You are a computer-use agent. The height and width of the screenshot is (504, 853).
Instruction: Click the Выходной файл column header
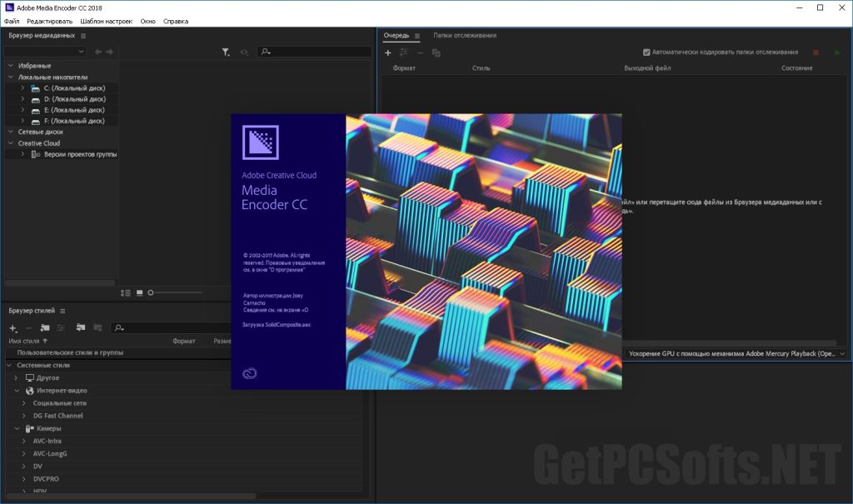click(x=647, y=68)
